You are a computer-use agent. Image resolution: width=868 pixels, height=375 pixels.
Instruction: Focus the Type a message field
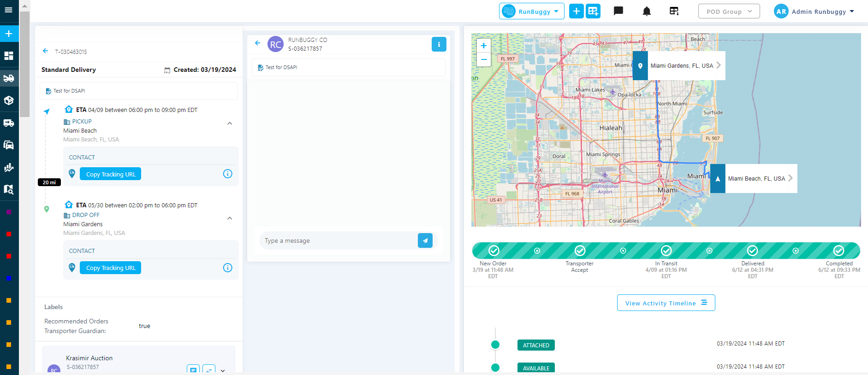339,240
